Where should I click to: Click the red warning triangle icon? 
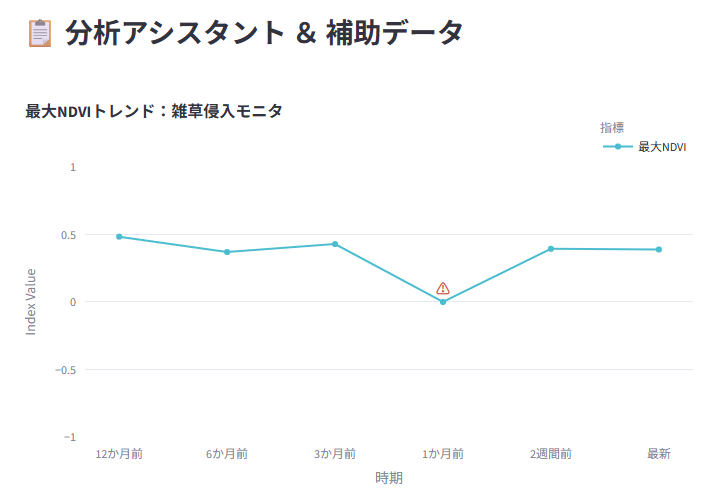pos(443,288)
